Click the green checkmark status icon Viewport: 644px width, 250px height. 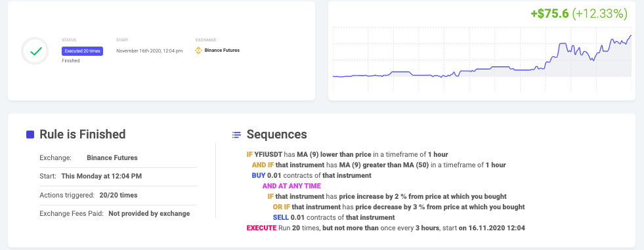point(37,51)
